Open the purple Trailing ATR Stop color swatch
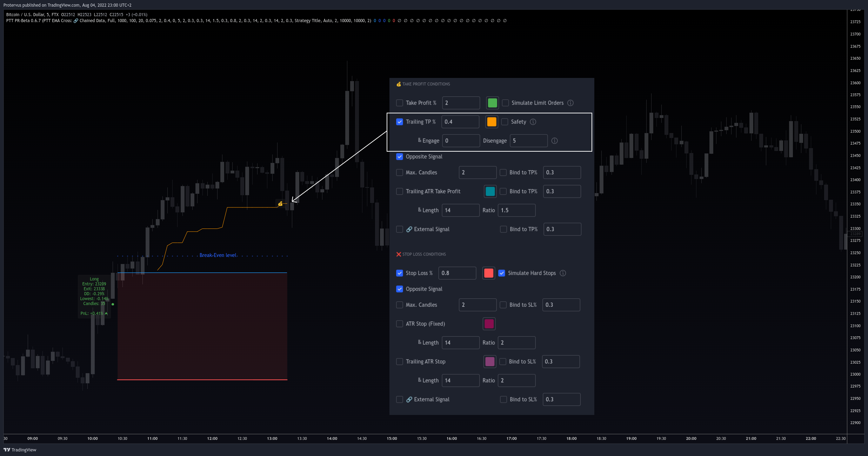 [x=490, y=362]
